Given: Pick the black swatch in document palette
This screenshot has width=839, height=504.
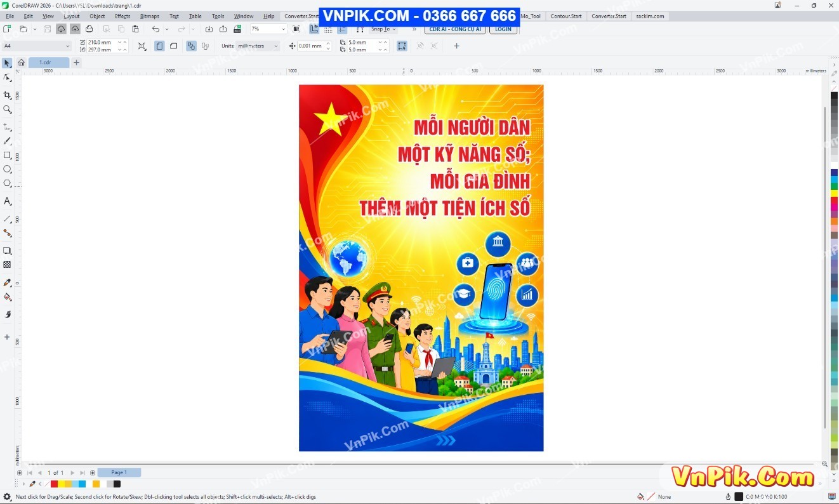Looking at the screenshot, I should pyautogui.click(x=117, y=484).
